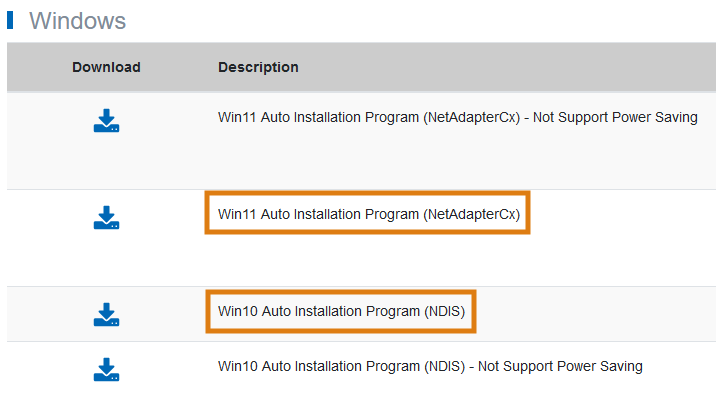Select the orange-boxed Win11 NetAdapterCx description
This screenshot has height=396, width=716.
[369, 214]
